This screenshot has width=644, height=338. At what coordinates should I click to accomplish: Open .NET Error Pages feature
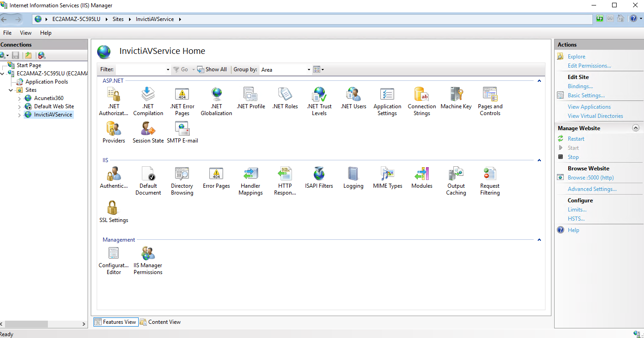[182, 101]
